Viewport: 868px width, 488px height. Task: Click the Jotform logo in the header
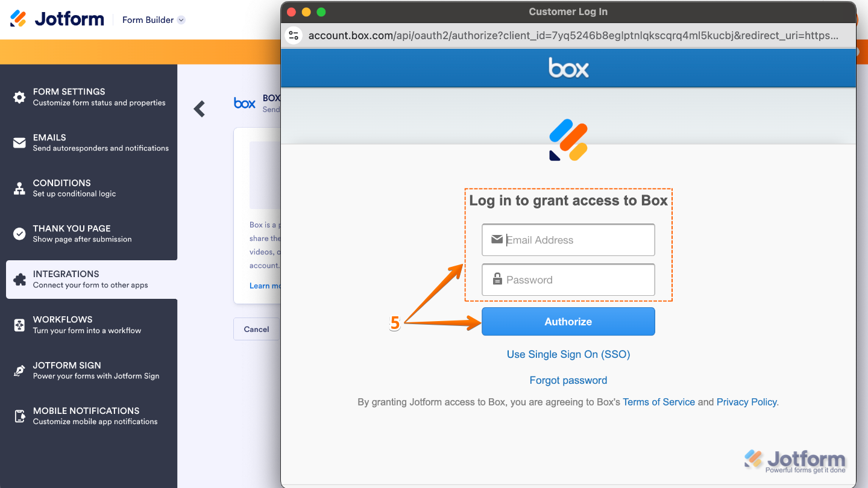(x=57, y=19)
